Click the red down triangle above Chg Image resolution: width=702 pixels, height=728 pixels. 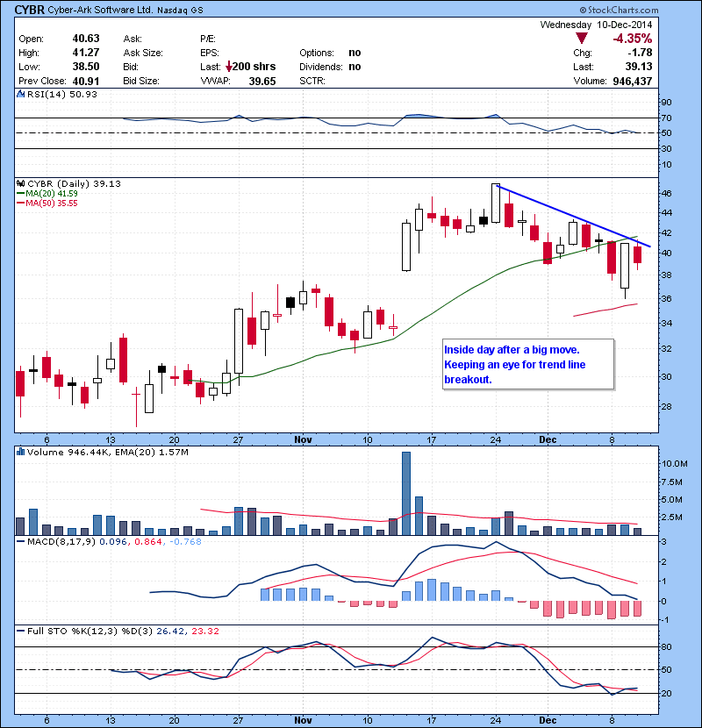click(x=581, y=38)
